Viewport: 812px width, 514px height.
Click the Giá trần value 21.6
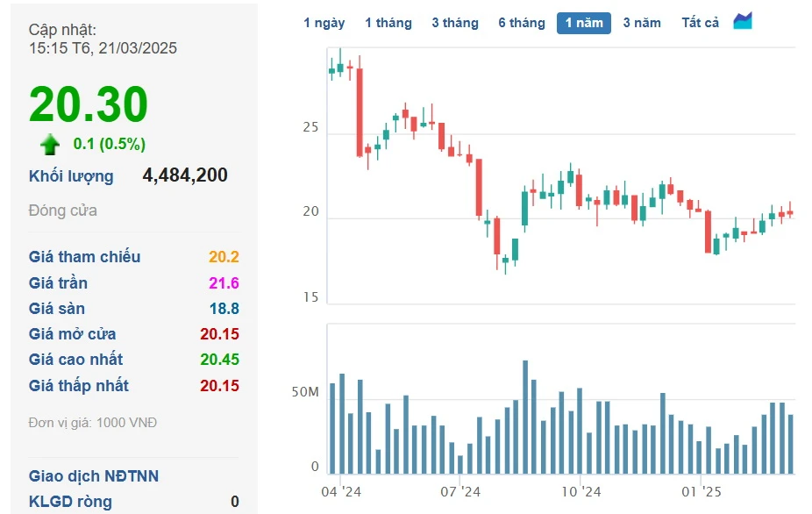click(x=224, y=283)
